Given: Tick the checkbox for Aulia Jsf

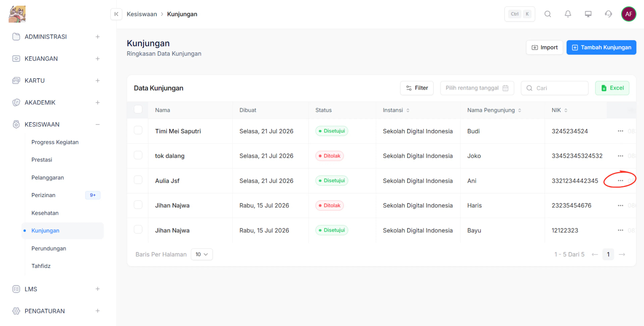Looking at the screenshot, I should [x=138, y=180].
